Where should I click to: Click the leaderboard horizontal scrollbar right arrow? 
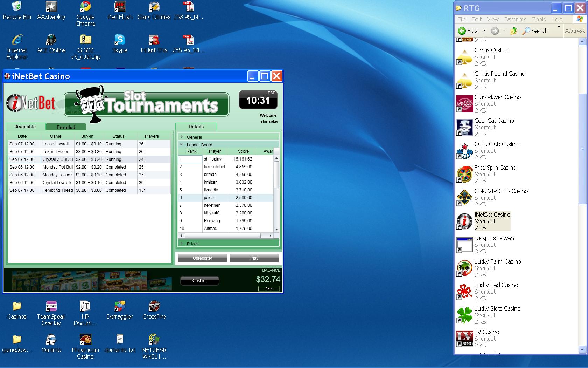tap(271, 236)
